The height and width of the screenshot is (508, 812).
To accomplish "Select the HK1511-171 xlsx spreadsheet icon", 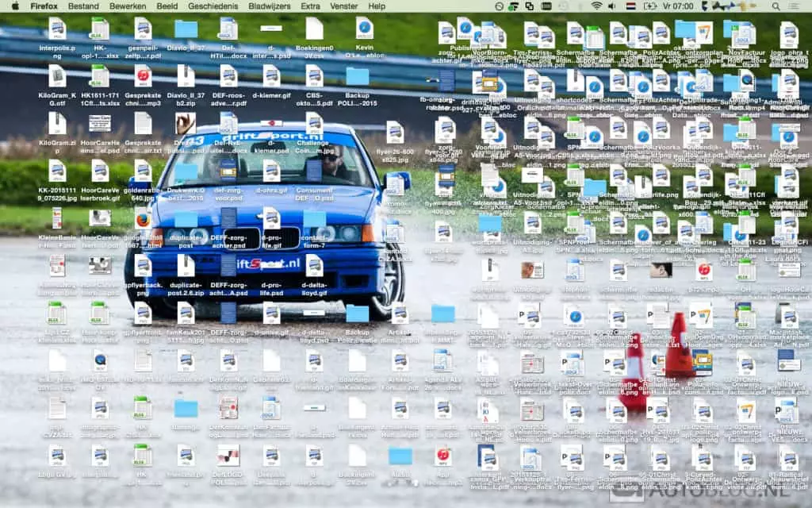I will 100,76.
